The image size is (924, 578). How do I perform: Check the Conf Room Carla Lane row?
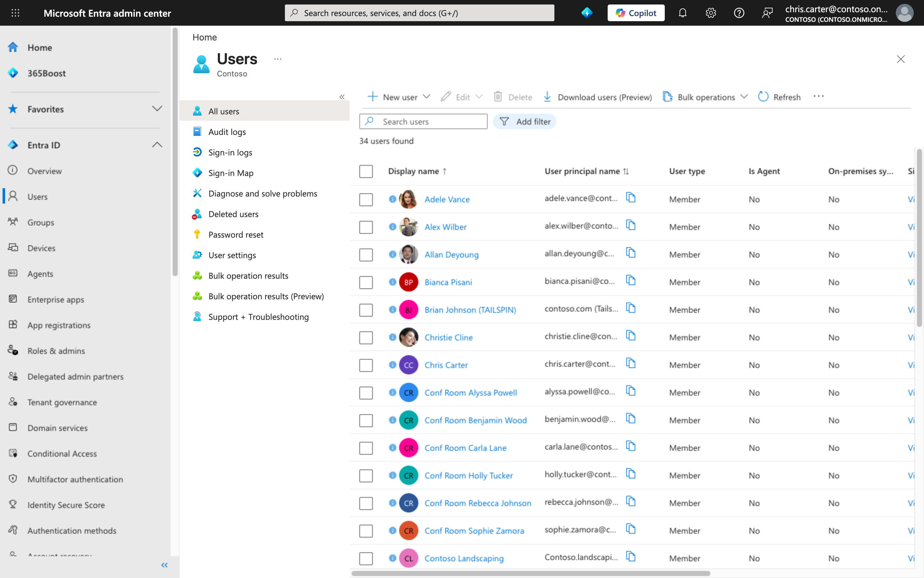366,448
